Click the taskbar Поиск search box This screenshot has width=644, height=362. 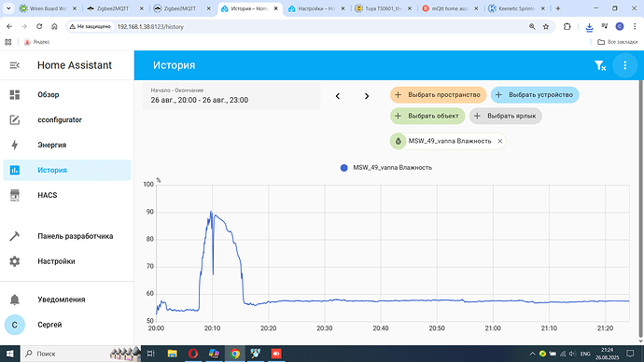[x=80, y=354]
